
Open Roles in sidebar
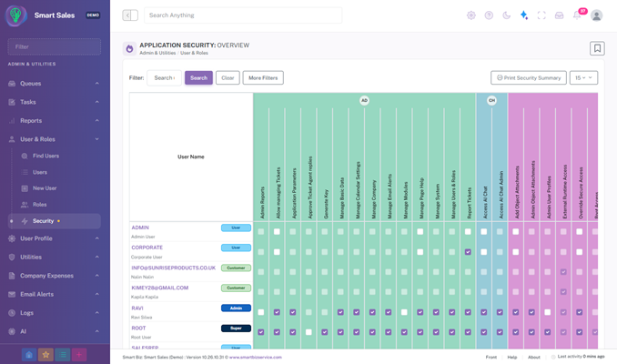(39, 205)
